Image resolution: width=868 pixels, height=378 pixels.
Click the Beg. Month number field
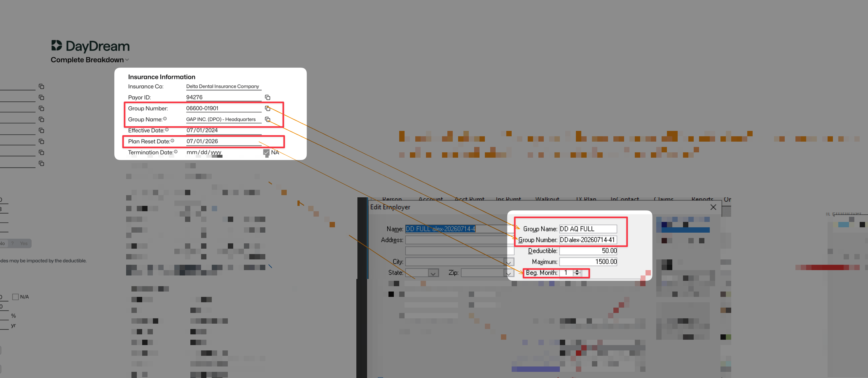[x=567, y=273]
